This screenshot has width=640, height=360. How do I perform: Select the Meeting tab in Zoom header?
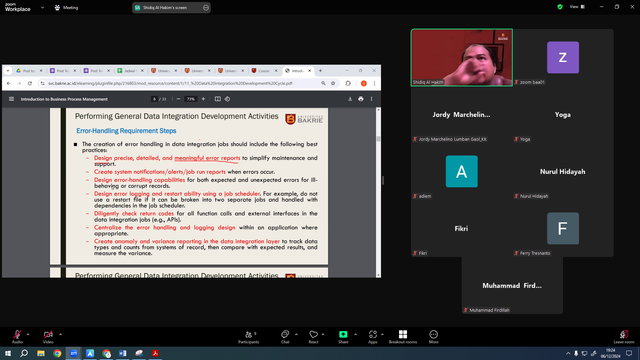(67, 7)
